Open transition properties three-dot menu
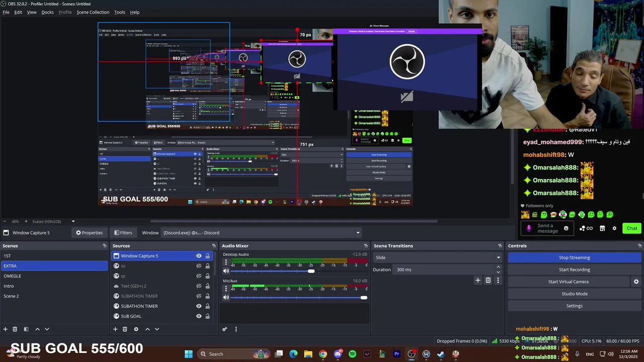The image size is (644, 362). coord(498,281)
